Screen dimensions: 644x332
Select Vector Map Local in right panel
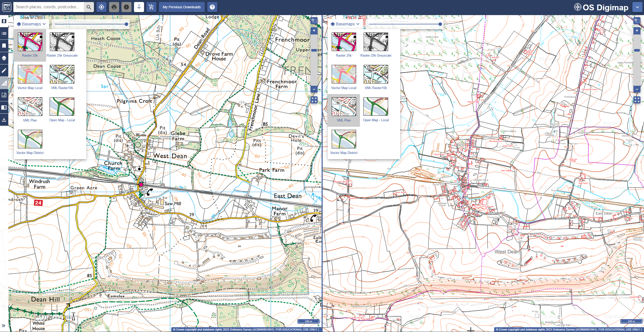tap(344, 78)
